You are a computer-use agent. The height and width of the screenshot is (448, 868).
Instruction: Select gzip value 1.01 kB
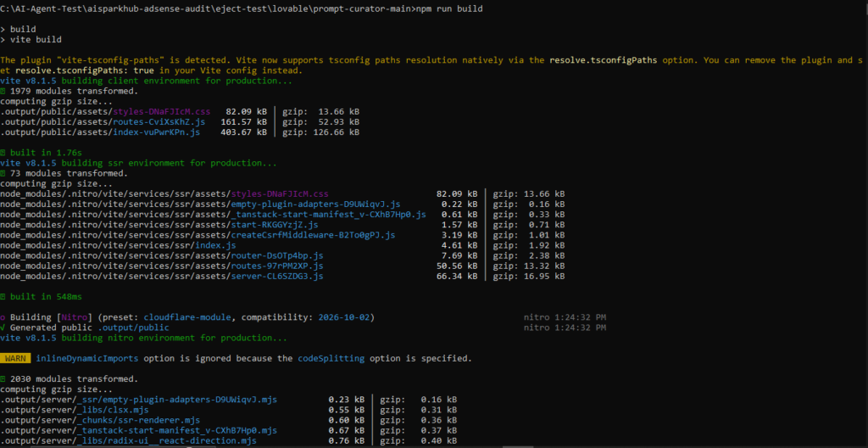point(547,235)
